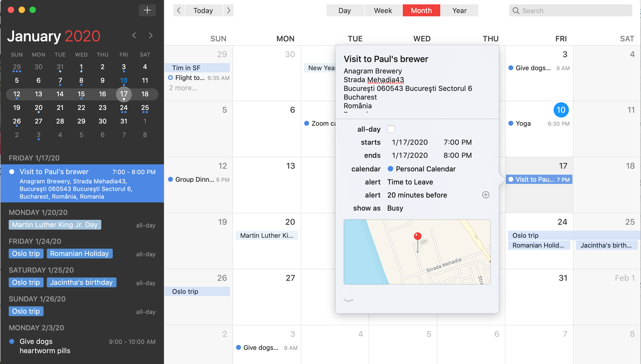
Task: Edit the start time 7:00 PM
Action: [458, 142]
